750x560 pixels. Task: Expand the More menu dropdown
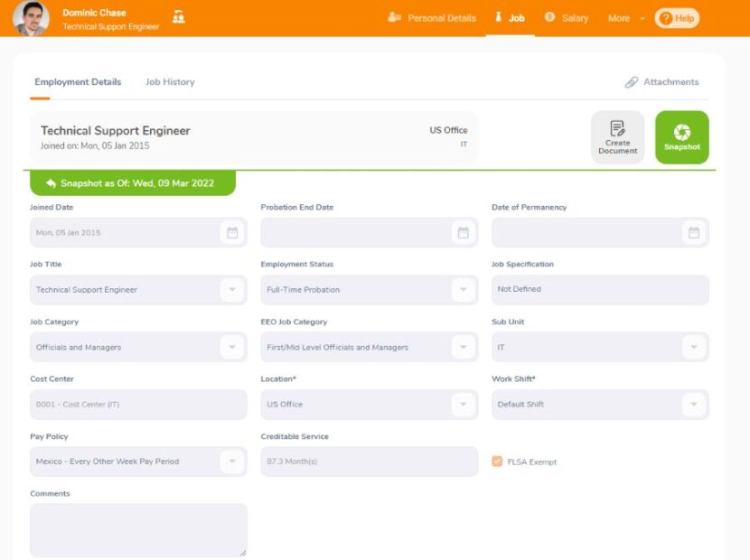(x=624, y=16)
